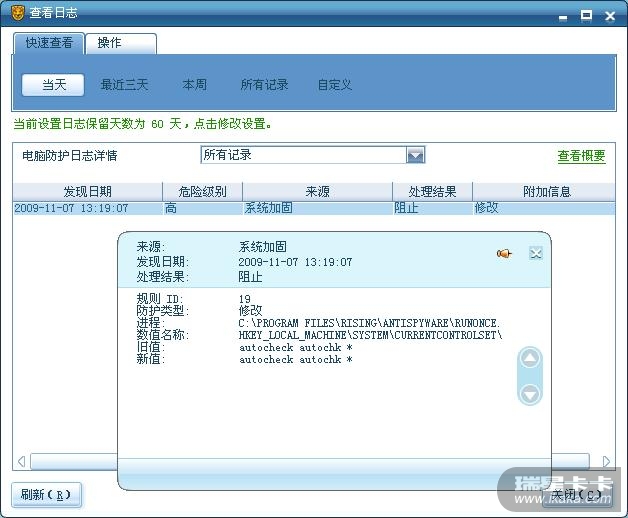Click the right arrow of horizontal scrollbar
Screen dimensions: 628x518
click(x=606, y=462)
